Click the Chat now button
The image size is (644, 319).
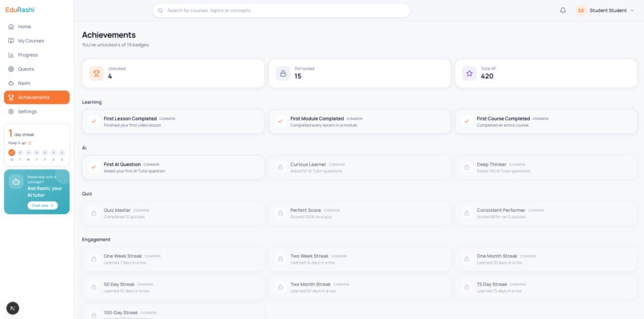42,205
